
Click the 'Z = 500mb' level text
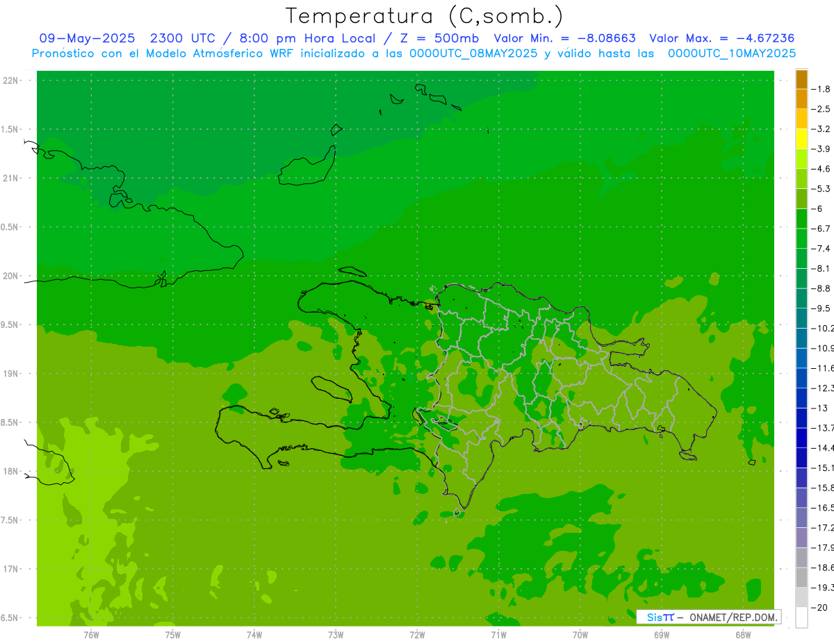click(439, 38)
